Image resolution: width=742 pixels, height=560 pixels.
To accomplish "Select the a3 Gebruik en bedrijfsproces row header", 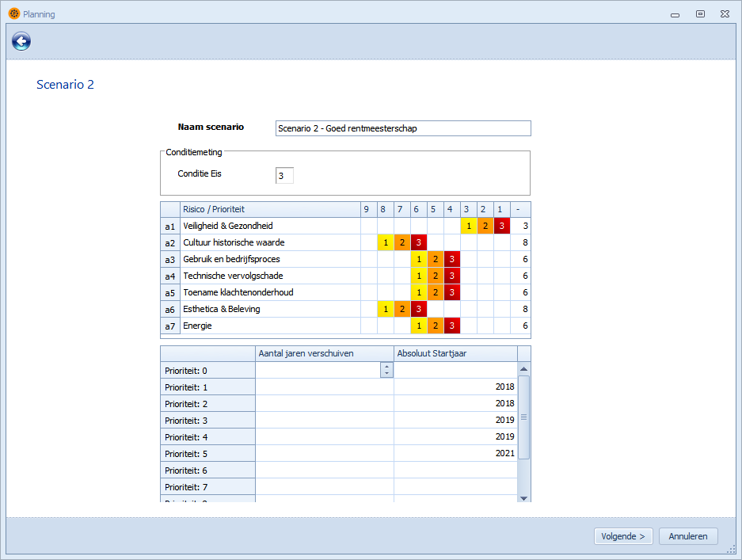I will (169, 259).
